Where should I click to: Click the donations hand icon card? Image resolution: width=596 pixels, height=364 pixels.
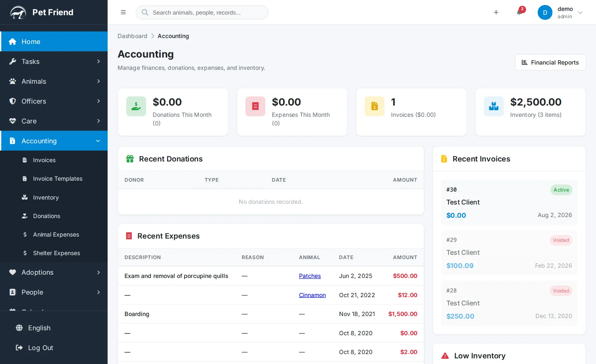[x=136, y=106]
